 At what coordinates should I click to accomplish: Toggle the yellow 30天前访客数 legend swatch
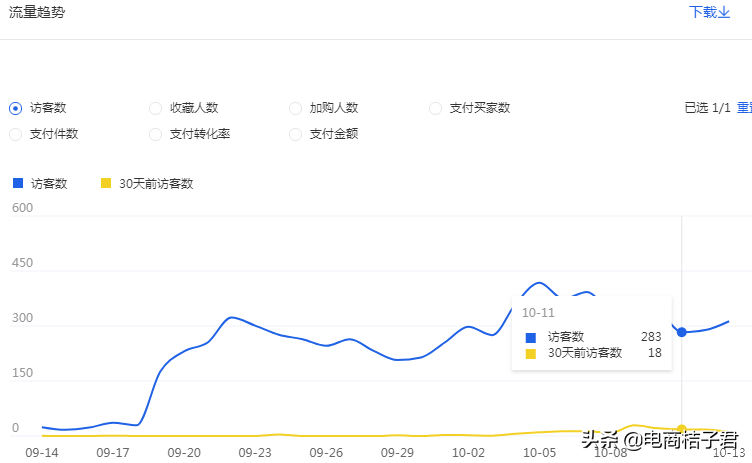click(106, 183)
